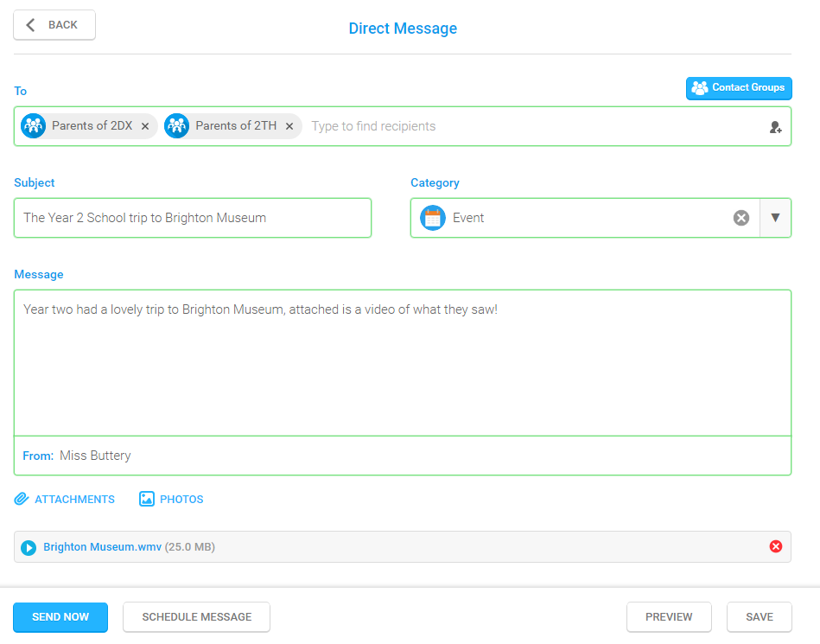Delete the Brighton Museum.wmv attachment

776,546
